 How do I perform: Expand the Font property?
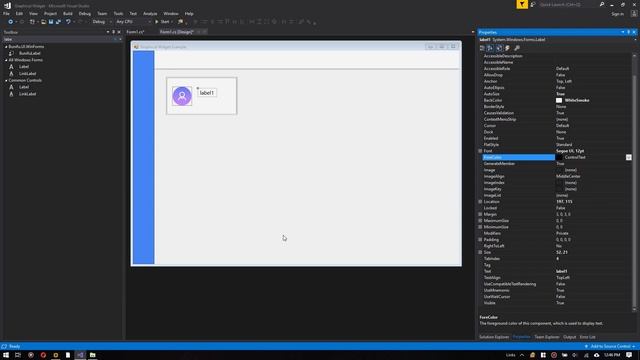(480, 151)
